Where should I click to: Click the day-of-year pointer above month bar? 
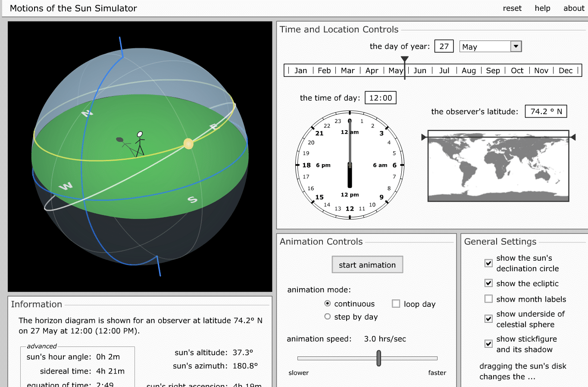point(404,59)
